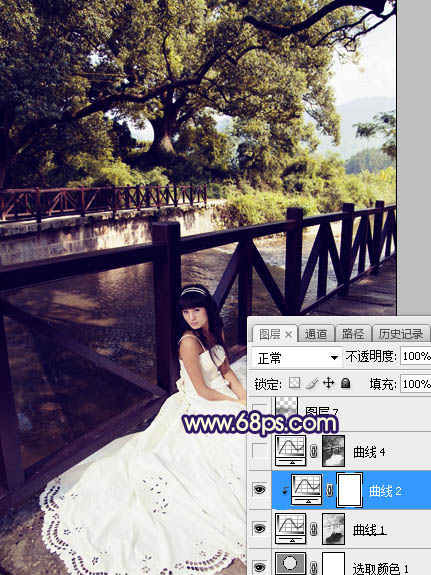The height and width of the screenshot is (575, 431).
Task: Lock image pixels brush icon
Action: [x=312, y=383]
